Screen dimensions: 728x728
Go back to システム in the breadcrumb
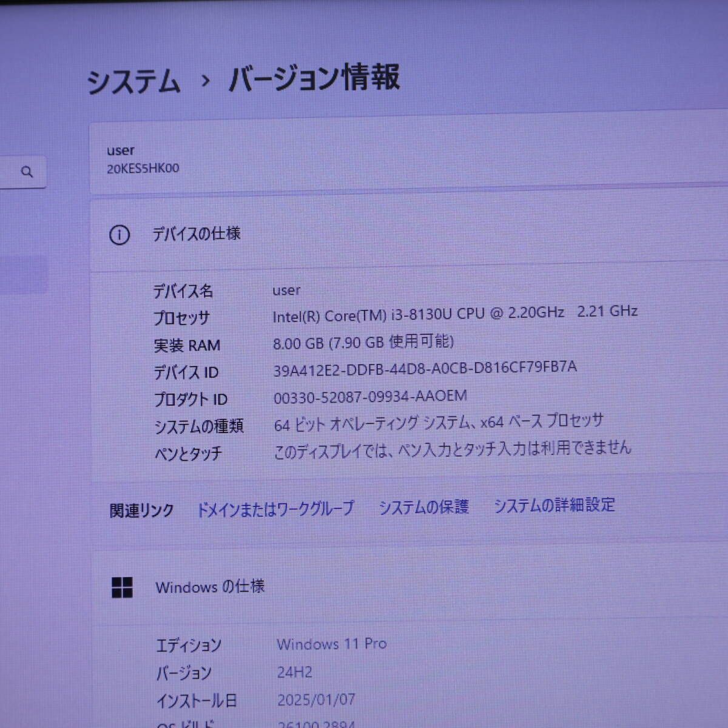(x=133, y=81)
